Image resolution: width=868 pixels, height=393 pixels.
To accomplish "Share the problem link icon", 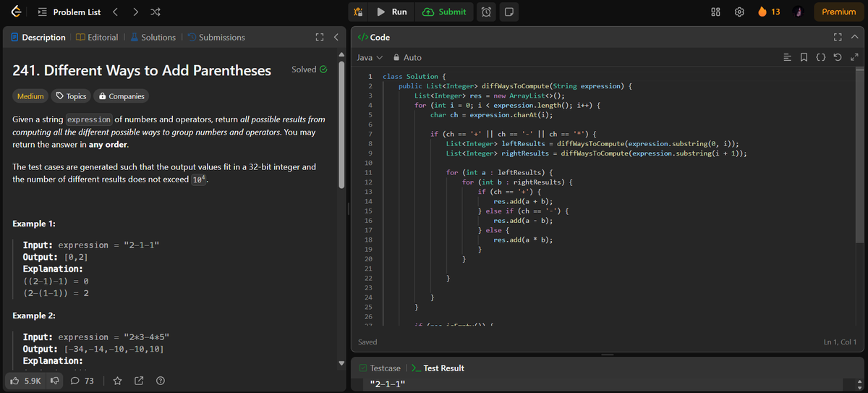I will pos(140,381).
